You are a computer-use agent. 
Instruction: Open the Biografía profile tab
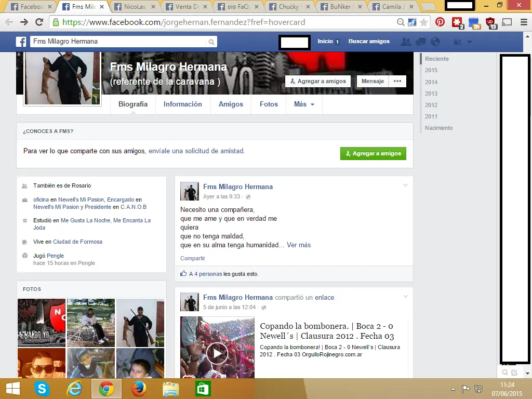[x=133, y=104]
